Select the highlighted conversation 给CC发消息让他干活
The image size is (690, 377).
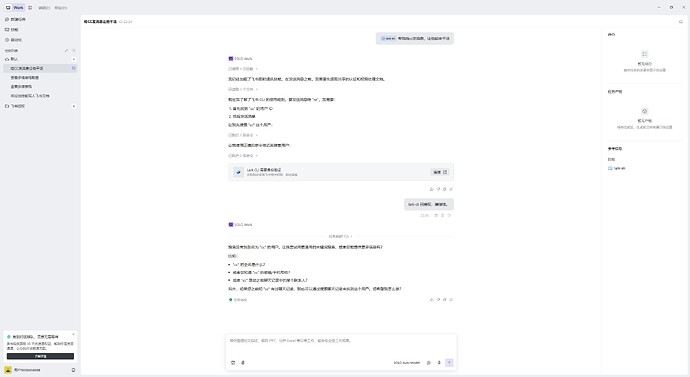(40, 68)
